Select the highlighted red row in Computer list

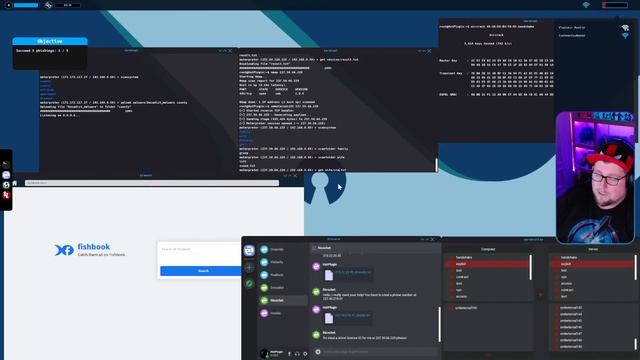pos(487,264)
